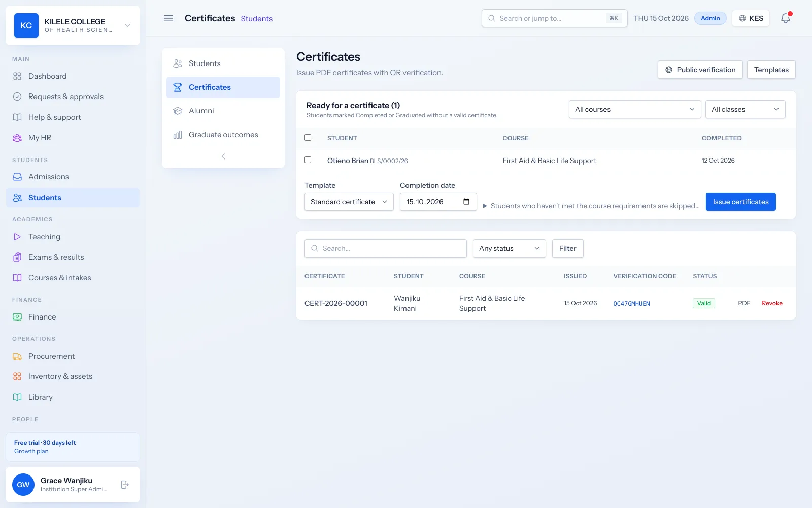Click the Exams & results clipboard icon
The image size is (812, 508).
click(x=17, y=257)
